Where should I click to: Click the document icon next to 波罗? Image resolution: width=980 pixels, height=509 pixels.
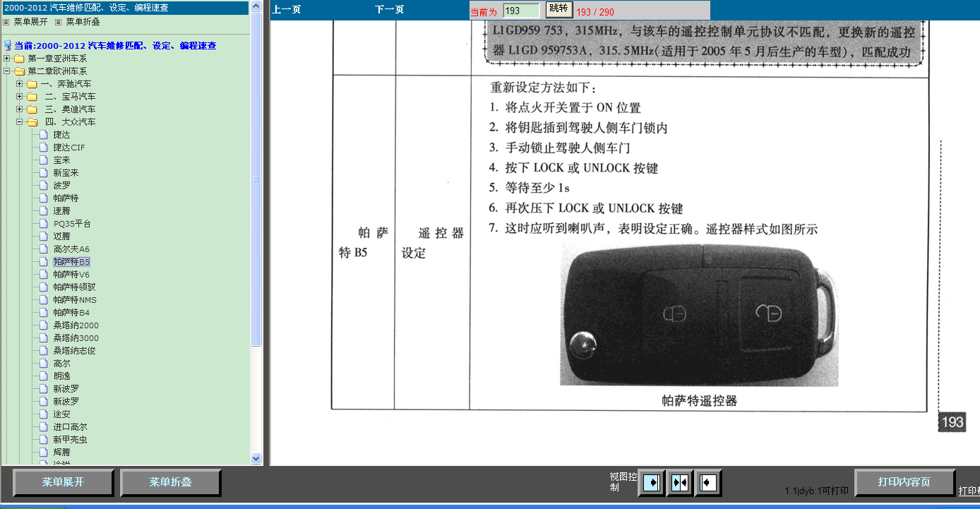[44, 186]
